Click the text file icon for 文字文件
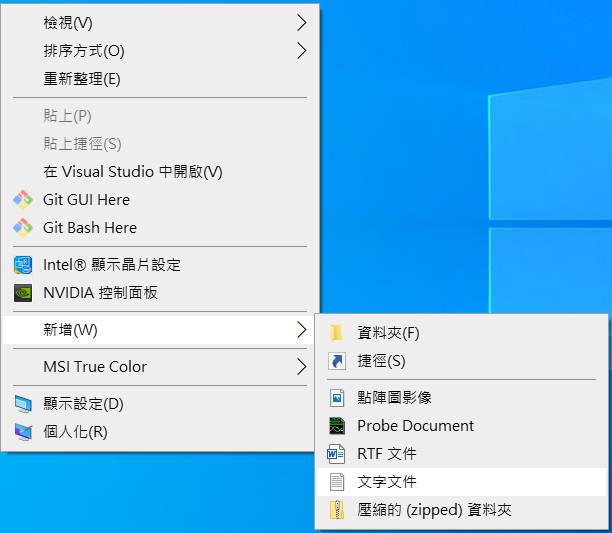Viewport: 612px width, 533px height. click(337, 482)
